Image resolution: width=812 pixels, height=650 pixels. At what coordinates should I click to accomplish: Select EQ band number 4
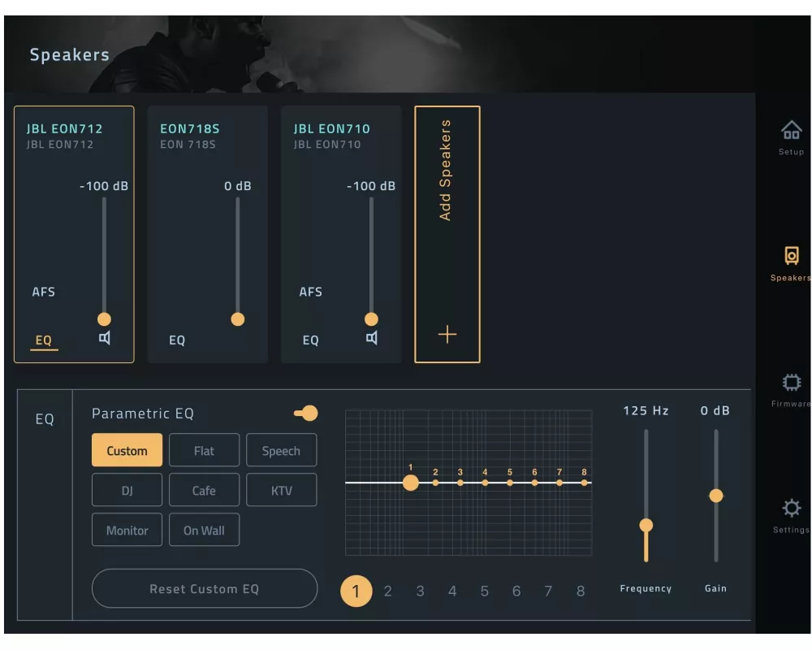tap(452, 591)
